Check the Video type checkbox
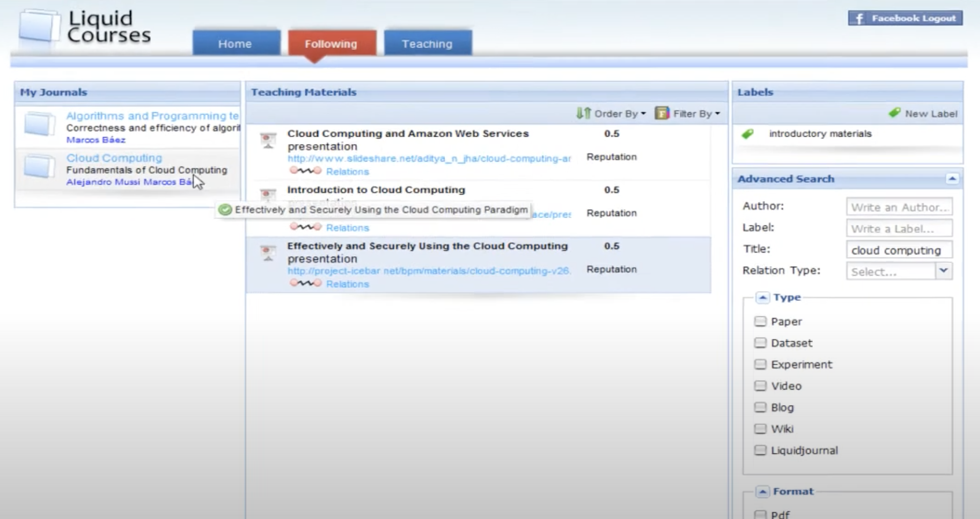Viewport: 980px width, 519px height. [760, 386]
